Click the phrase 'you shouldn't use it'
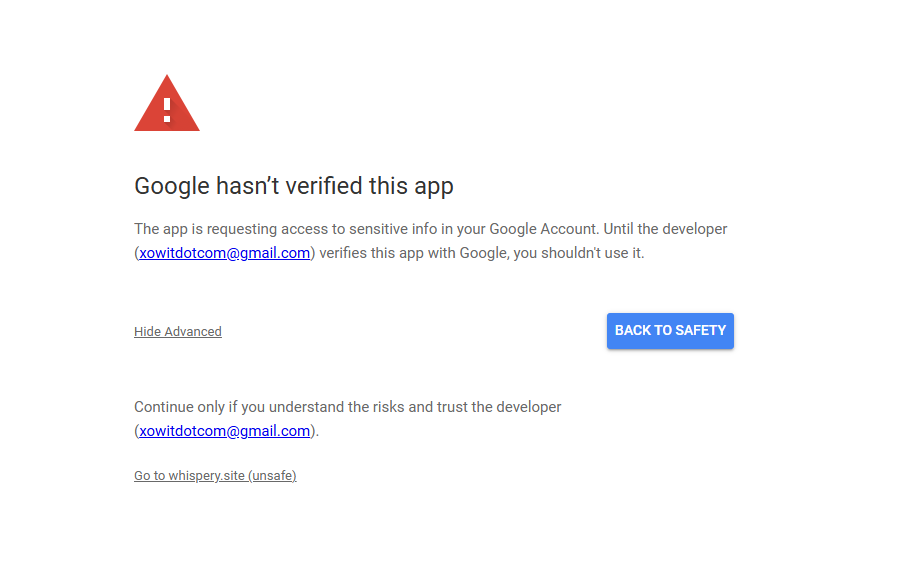The height and width of the screenshot is (569, 902). pyautogui.click(x=579, y=253)
